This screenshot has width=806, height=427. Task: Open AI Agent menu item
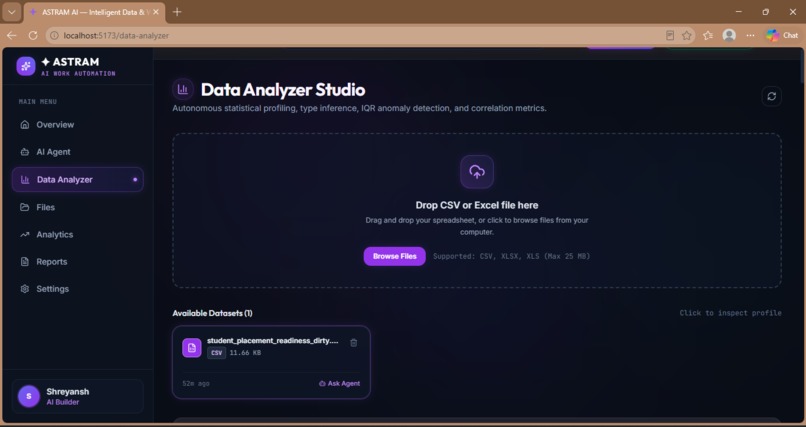[78, 152]
